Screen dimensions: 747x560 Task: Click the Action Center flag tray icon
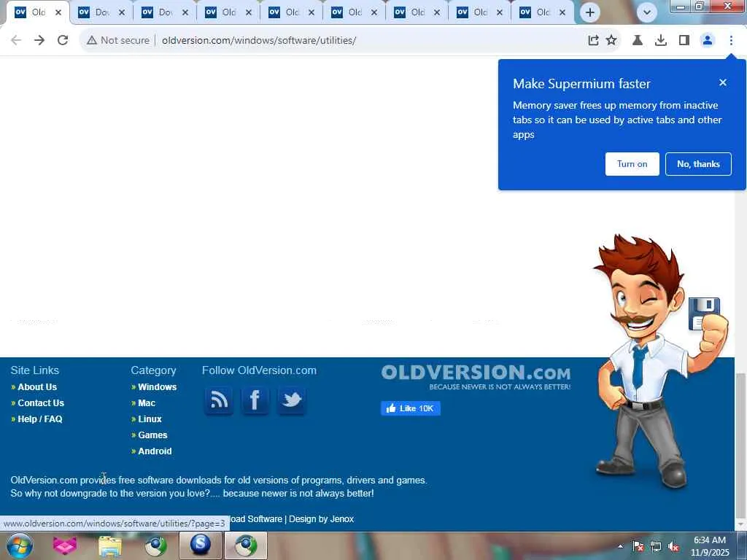point(638,546)
